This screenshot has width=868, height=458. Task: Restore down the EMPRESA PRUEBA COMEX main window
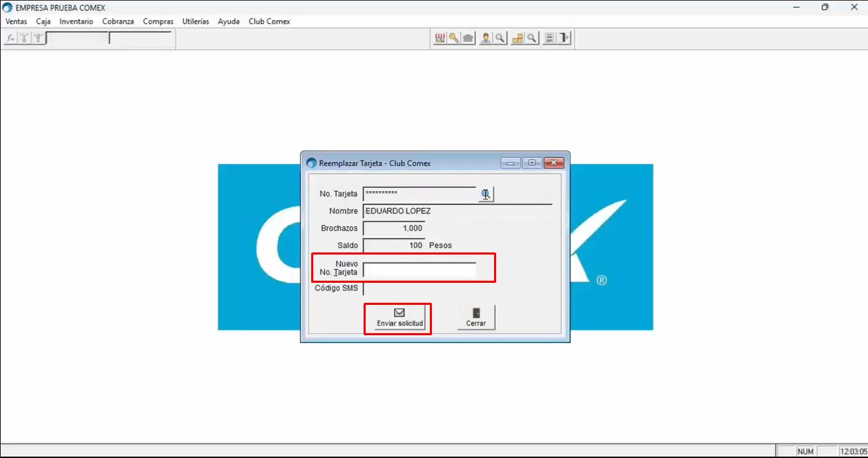tap(825, 7)
